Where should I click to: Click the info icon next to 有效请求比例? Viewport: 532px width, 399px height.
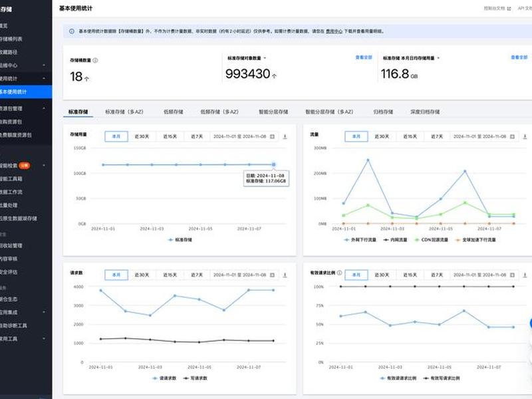[339, 273]
